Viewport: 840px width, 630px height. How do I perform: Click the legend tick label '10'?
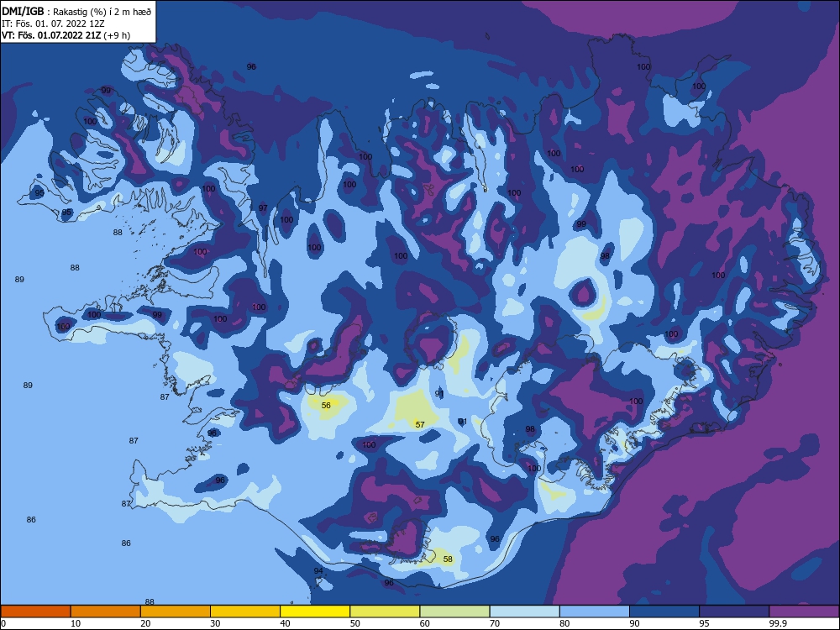pyautogui.click(x=76, y=623)
